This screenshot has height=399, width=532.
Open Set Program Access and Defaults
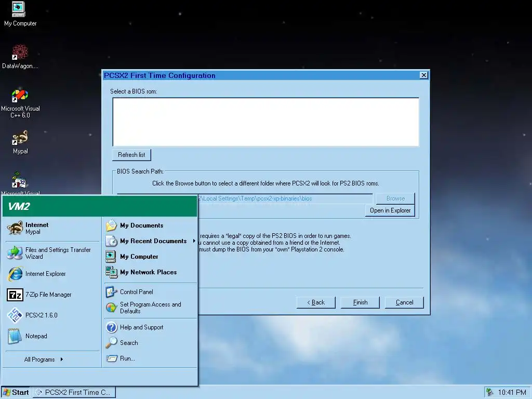(150, 308)
